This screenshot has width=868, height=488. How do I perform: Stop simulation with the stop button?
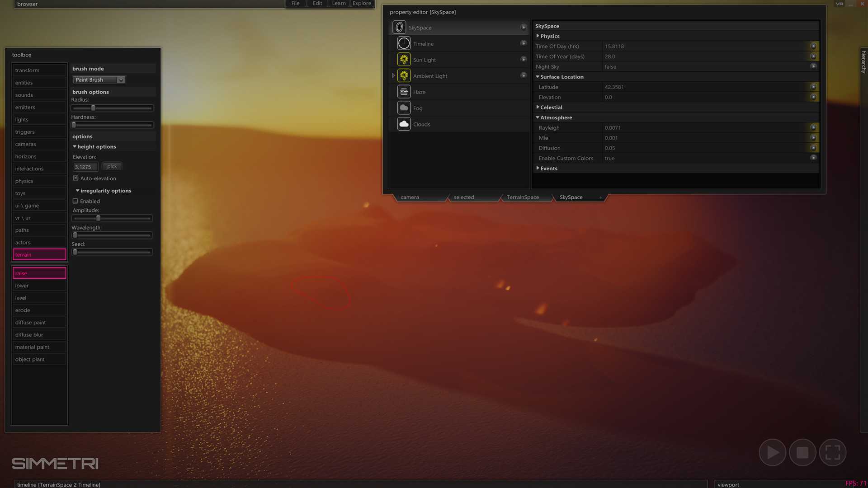click(x=802, y=452)
